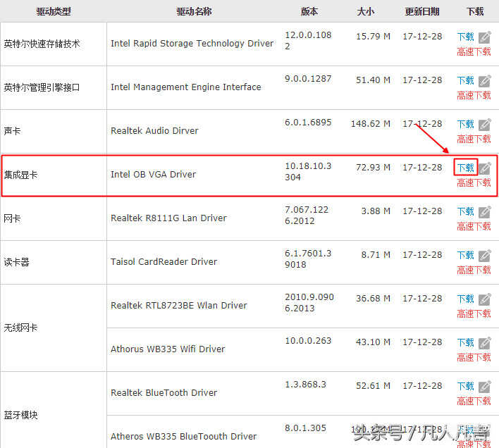Click edit icon for Taisol CardReader Driver

(485, 255)
